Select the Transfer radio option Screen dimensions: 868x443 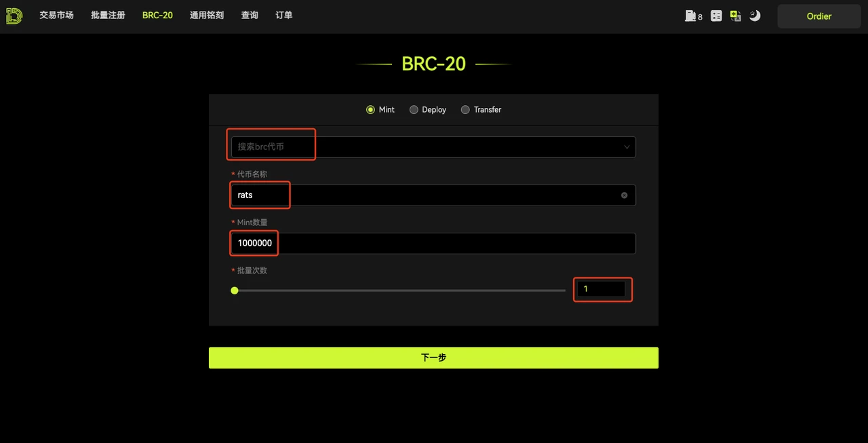pos(481,109)
